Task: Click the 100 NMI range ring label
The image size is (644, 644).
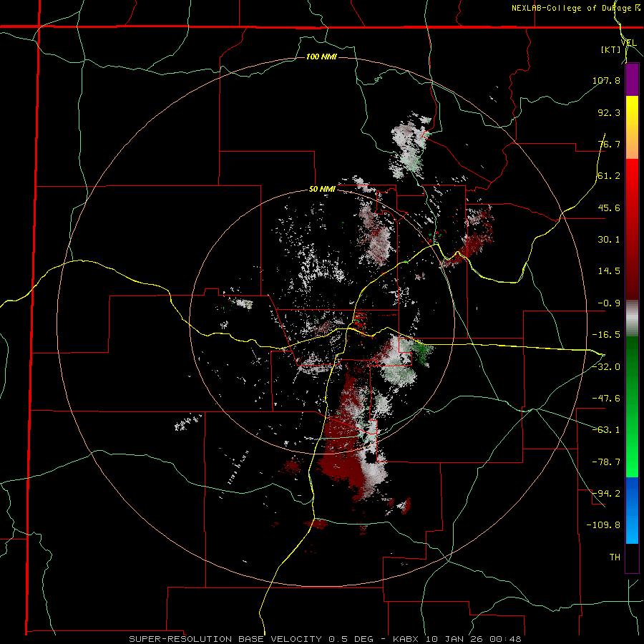Action: [321, 57]
